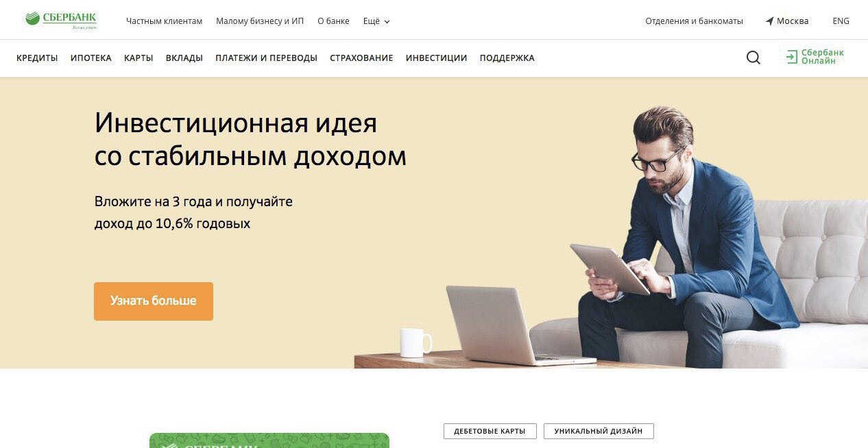Click the Sberbank logo
This screenshot has height=448, width=868.
pyautogui.click(x=61, y=21)
